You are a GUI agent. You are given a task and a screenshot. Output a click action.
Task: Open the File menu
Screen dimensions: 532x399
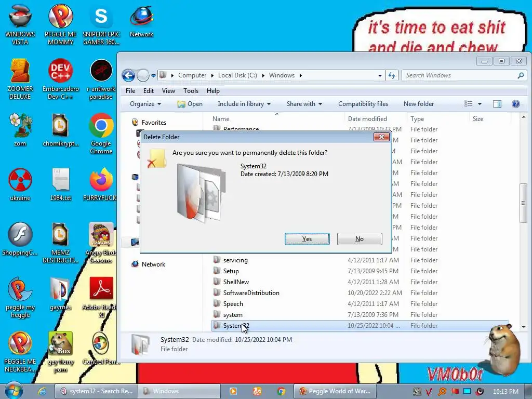130,91
